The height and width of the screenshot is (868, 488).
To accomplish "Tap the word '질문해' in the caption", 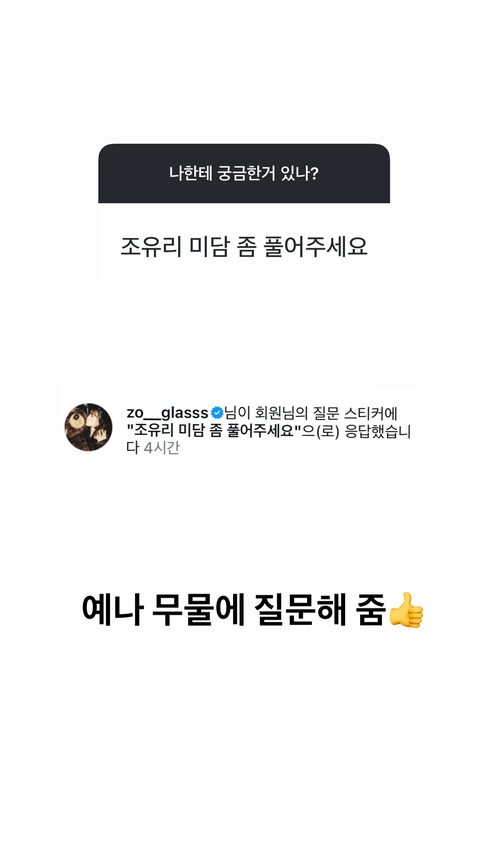I will click(x=300, y=610).
